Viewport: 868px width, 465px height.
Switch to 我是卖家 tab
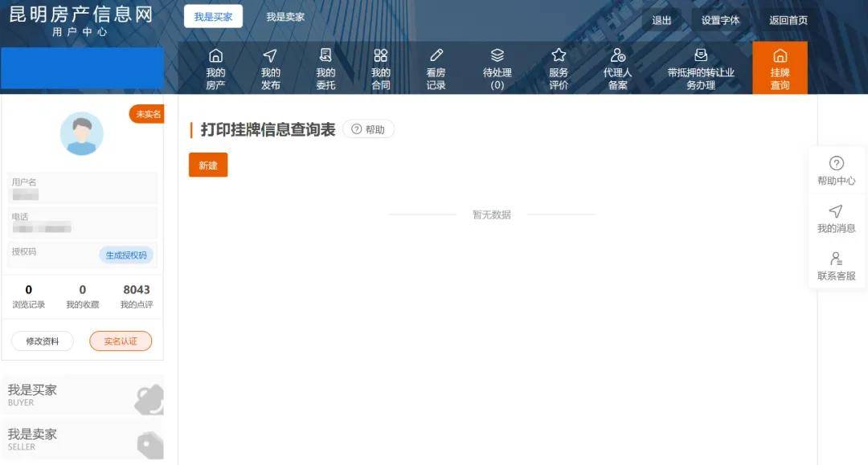click(x=285, y=17)
